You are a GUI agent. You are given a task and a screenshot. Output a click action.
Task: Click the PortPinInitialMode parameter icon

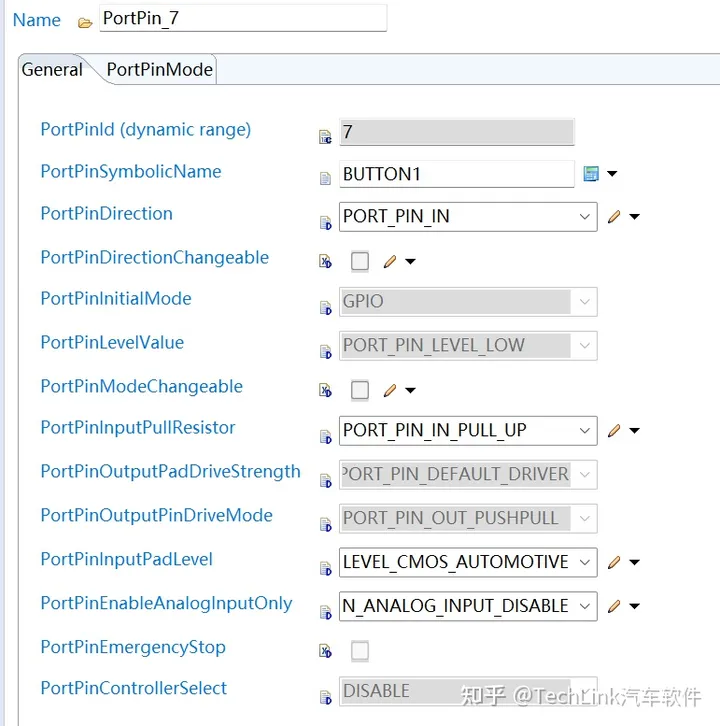(x=326, y=308)
